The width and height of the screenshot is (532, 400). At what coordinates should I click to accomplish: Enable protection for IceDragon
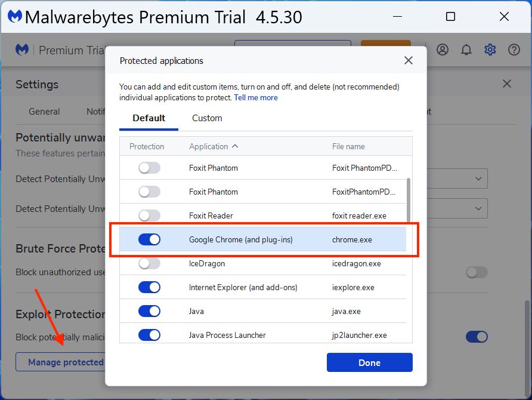(x=149, y=263)
